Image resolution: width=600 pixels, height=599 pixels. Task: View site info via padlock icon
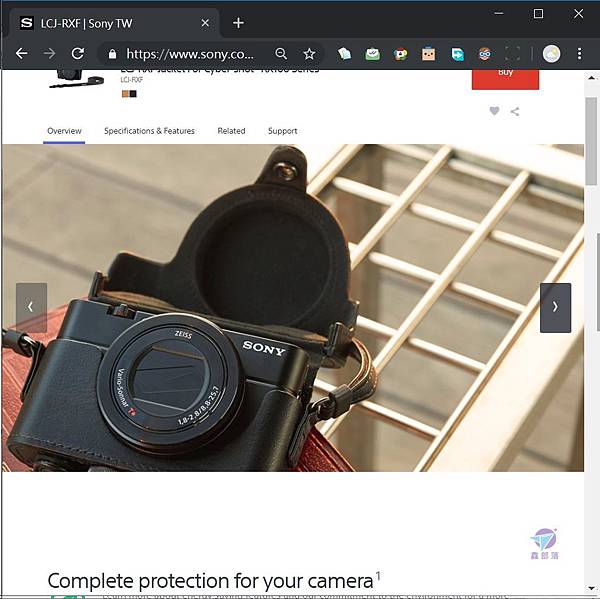tap(112, 54)
